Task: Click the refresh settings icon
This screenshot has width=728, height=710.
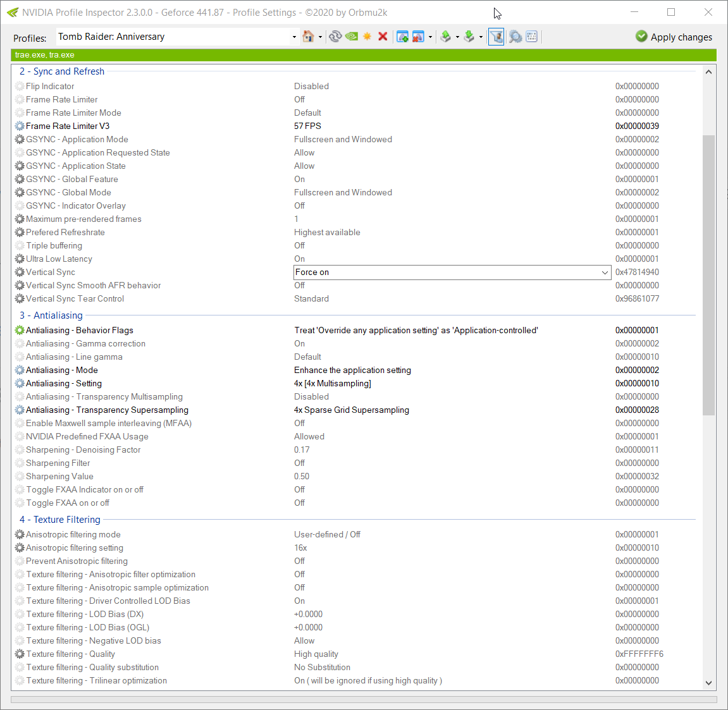Action: tap(335, 36)
